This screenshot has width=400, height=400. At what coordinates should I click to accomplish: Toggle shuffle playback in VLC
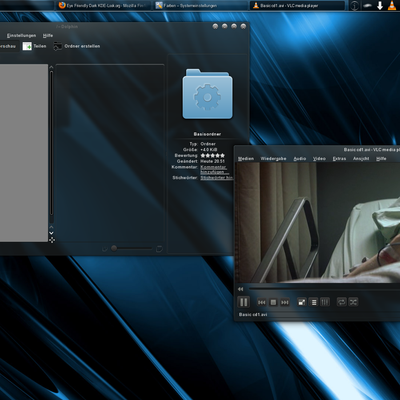click(353, 302)
